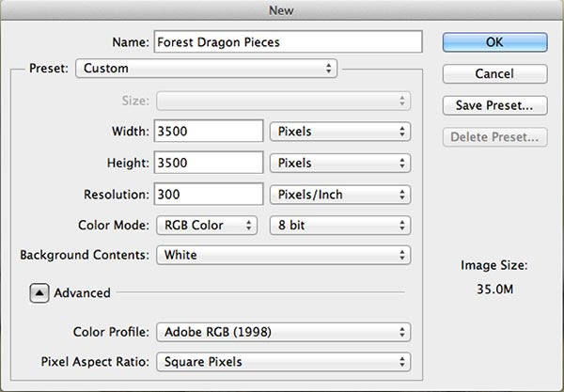Open the RGB Color mode dropdown
This screenshot has height=392, width=564.
(206, 225)
